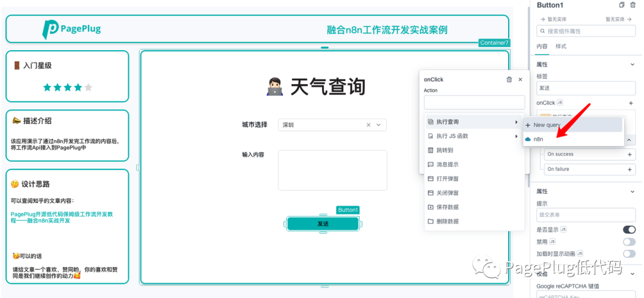
Task: Click the 打开弹窗 modal icon
Action: pyautogui.click(x=431, y=179)
